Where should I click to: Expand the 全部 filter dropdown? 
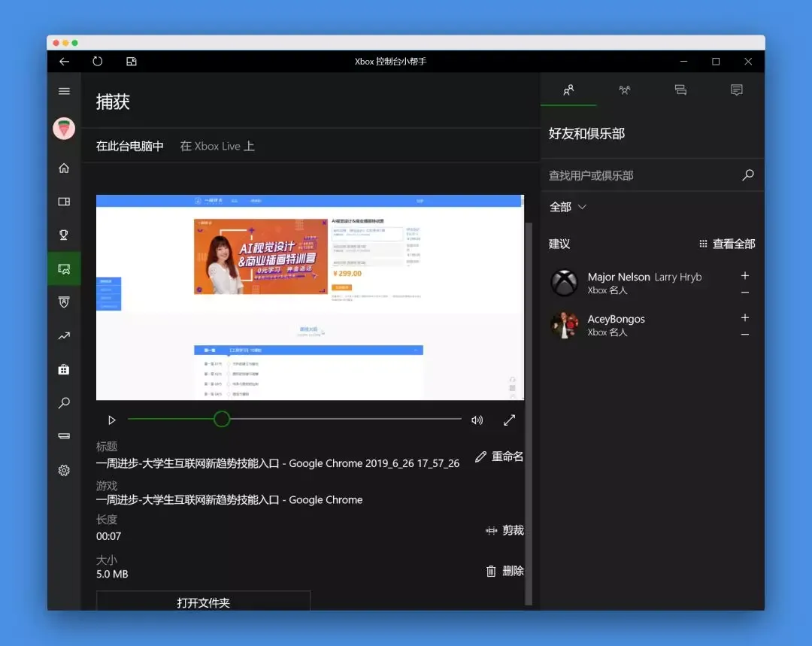[x=568, y=207]
